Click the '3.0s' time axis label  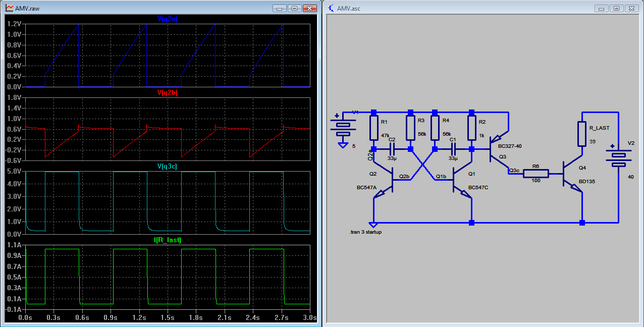point(310,318)
